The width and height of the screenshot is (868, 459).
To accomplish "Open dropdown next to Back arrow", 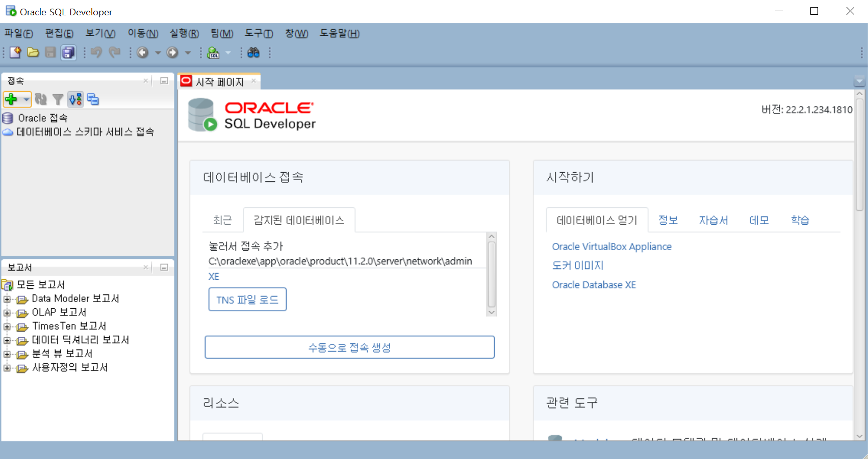I will [158, 52].
